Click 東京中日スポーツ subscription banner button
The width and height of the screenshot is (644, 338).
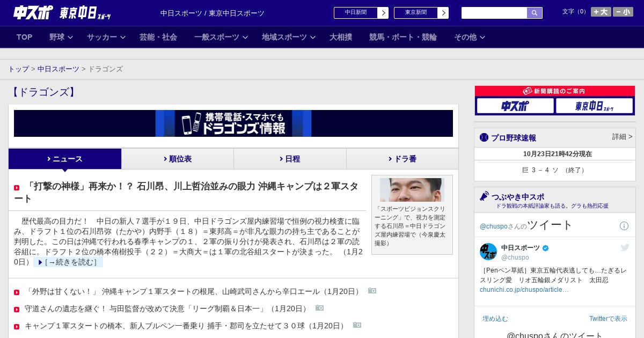[x=594, y=106]
